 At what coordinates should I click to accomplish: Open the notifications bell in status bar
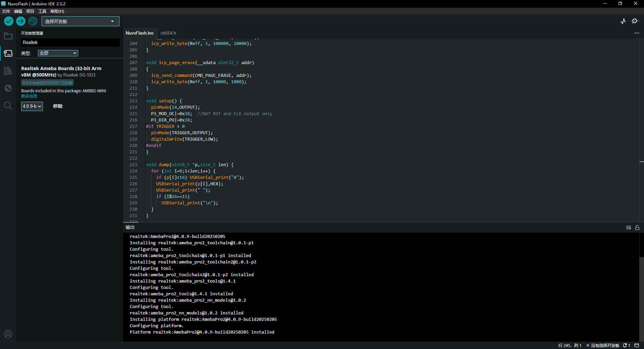pyautogui.click(x=627, y=345)
